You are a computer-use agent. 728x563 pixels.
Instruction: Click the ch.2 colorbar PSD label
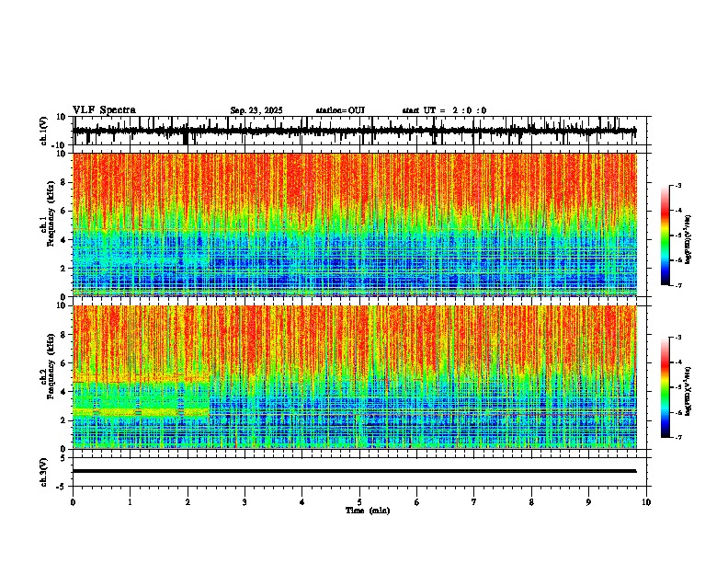(688, 391)
